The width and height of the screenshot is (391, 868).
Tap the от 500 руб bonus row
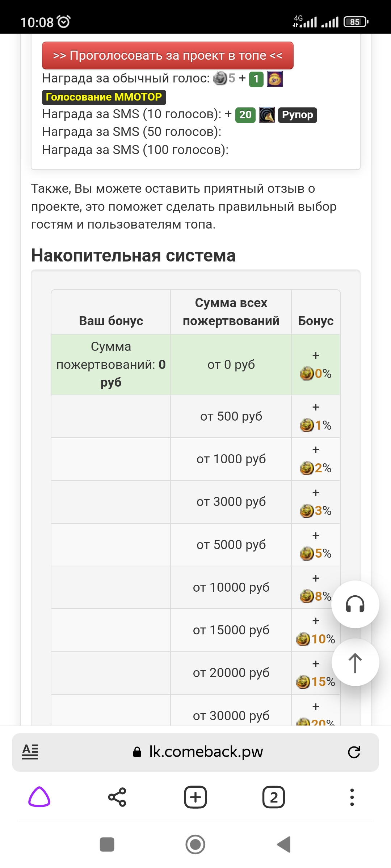click(231, 416)
